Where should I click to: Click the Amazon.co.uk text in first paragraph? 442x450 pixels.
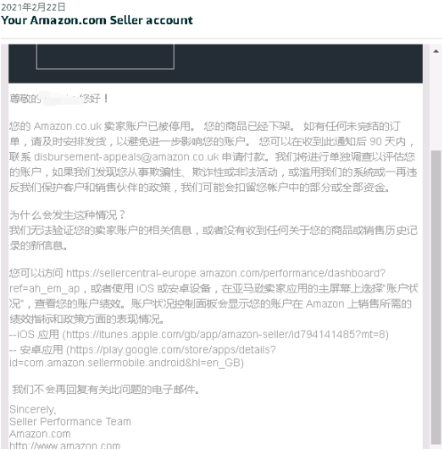(68, 126)
